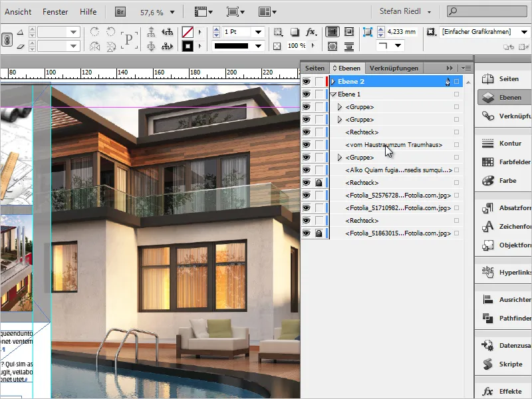
Task: Open Farbfelder panel from the dock
Action: [x=505, y=162]
